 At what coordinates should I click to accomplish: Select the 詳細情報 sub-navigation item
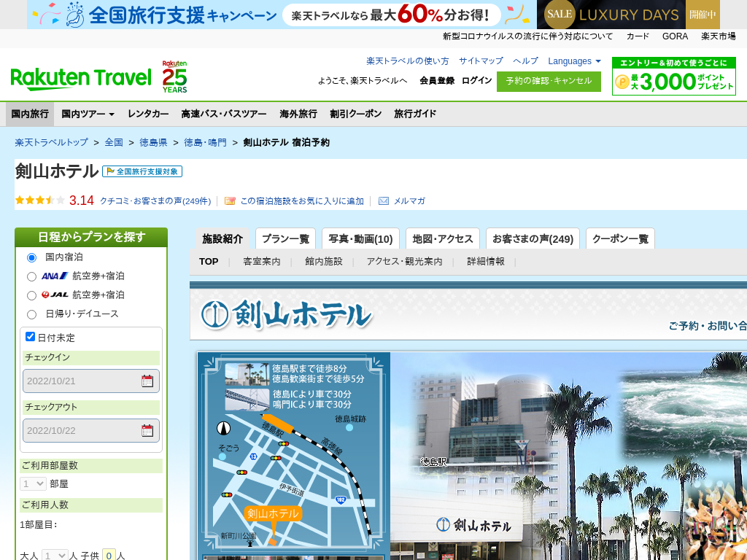485,262
